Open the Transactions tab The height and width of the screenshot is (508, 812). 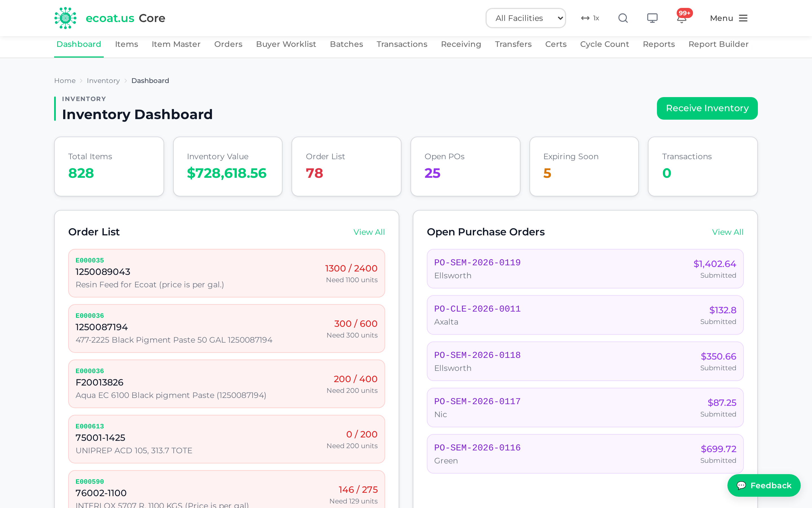tap(402, 44)
